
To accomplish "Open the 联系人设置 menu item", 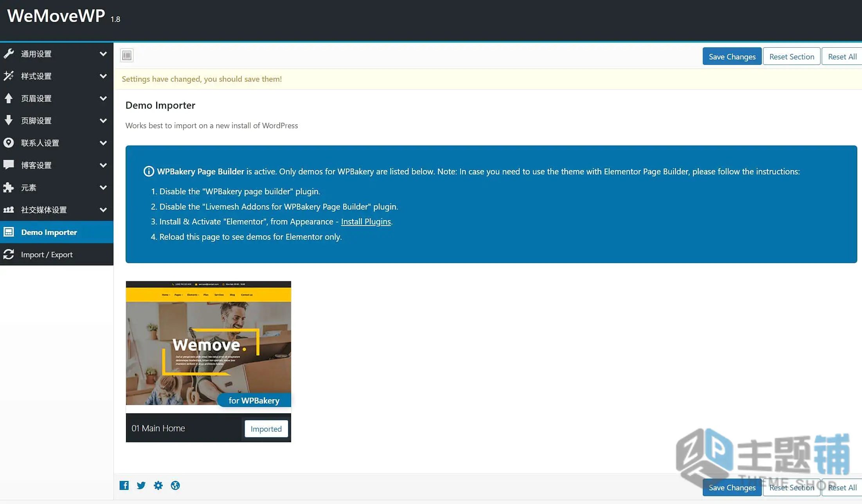I will pyautogui.click(x=57, y=143).
